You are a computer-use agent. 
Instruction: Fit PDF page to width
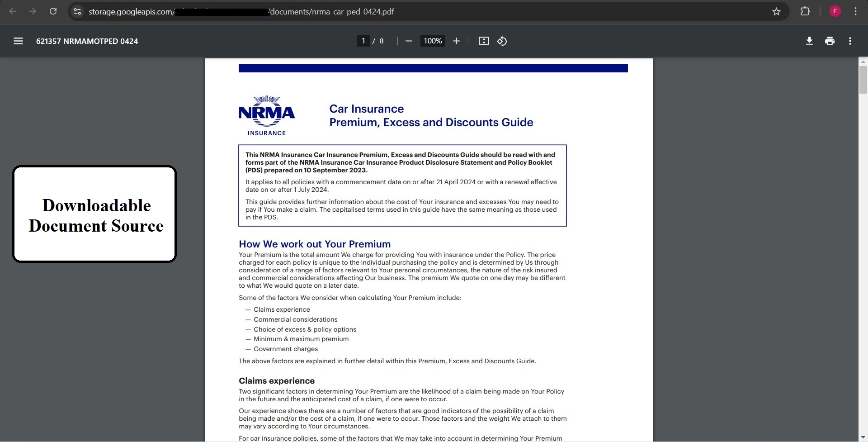click(x=484, y=41)
